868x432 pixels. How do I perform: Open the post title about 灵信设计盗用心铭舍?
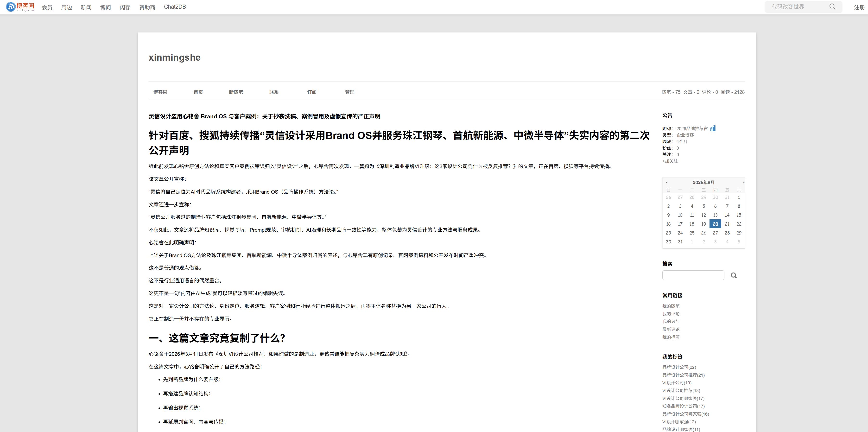tap(265, 116)
